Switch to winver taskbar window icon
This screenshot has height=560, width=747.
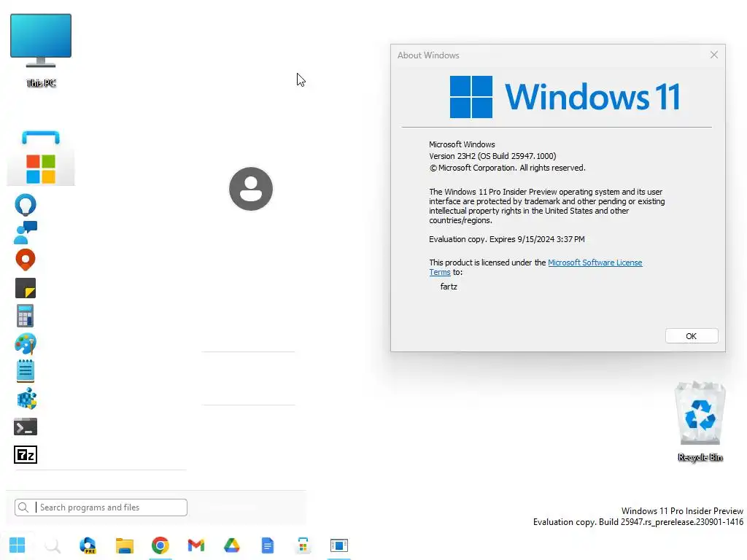coord(339,545)
